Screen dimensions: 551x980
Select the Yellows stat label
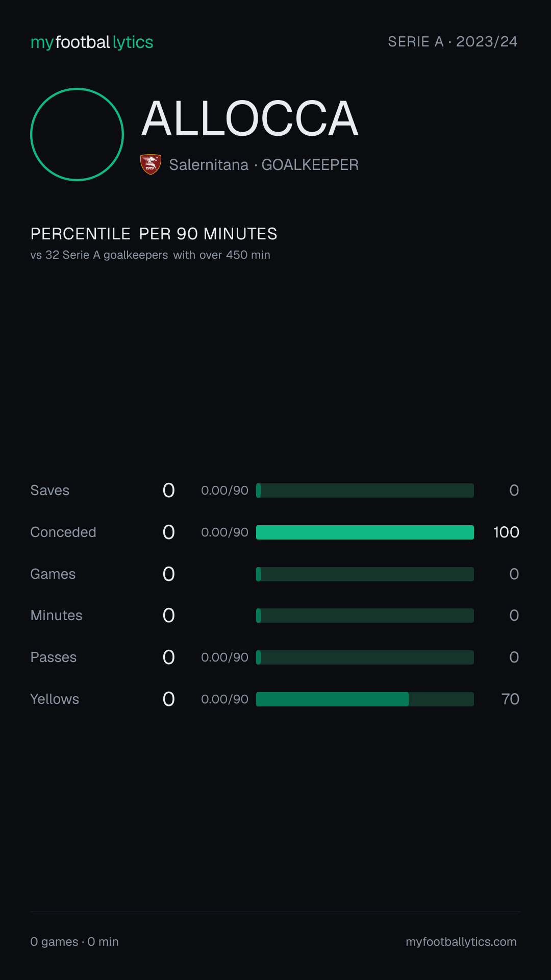(x=55, y=699)
